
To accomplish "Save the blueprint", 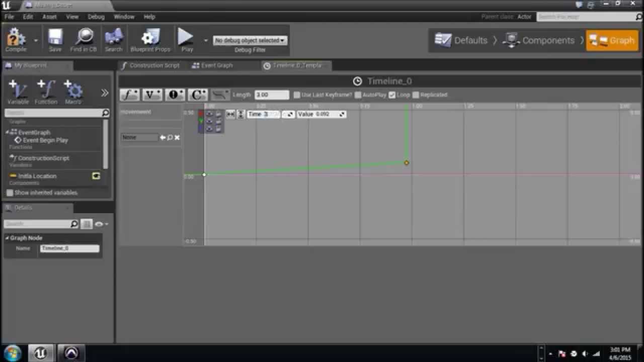I will pyautogui.click(x=55, y=40).
